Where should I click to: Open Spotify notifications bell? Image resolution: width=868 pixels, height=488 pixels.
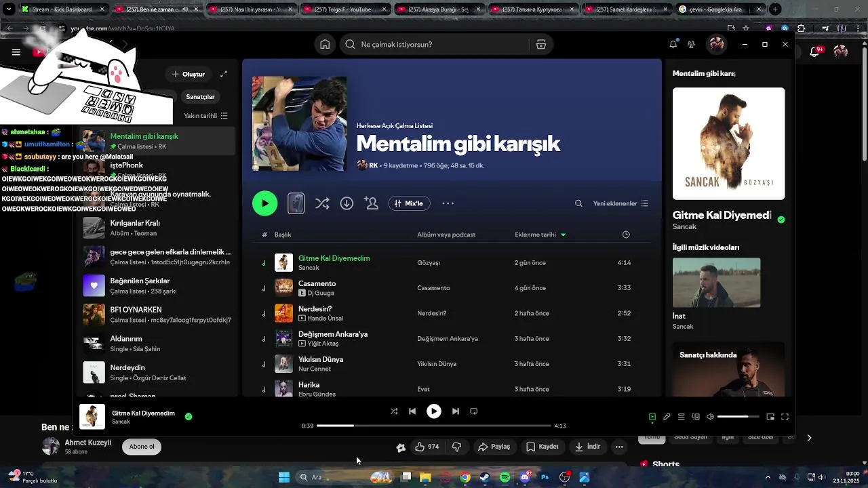[x=673, y=44]
